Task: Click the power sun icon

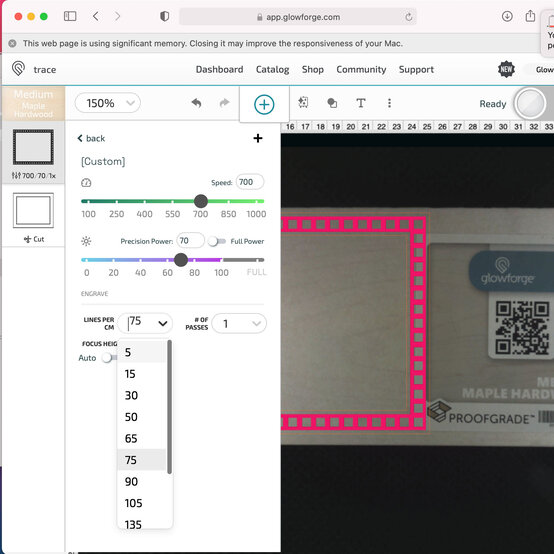Action: pyautogui.click(x=86, y=241)
